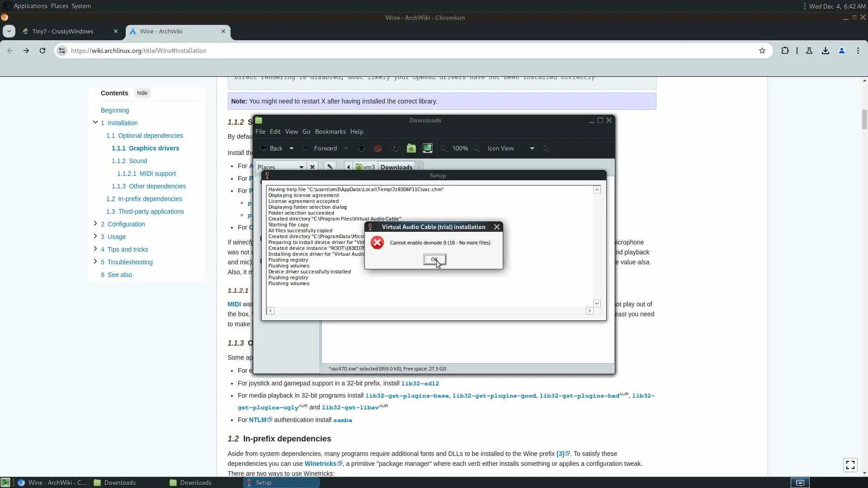Switch to Tiny7 - CrustyWindows tab
Viewport: 868px width, 488px height.
click(63, 31)
